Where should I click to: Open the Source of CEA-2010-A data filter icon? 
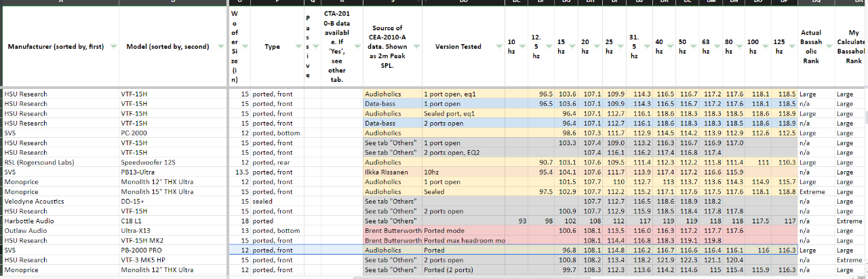(x=416, y=47)
